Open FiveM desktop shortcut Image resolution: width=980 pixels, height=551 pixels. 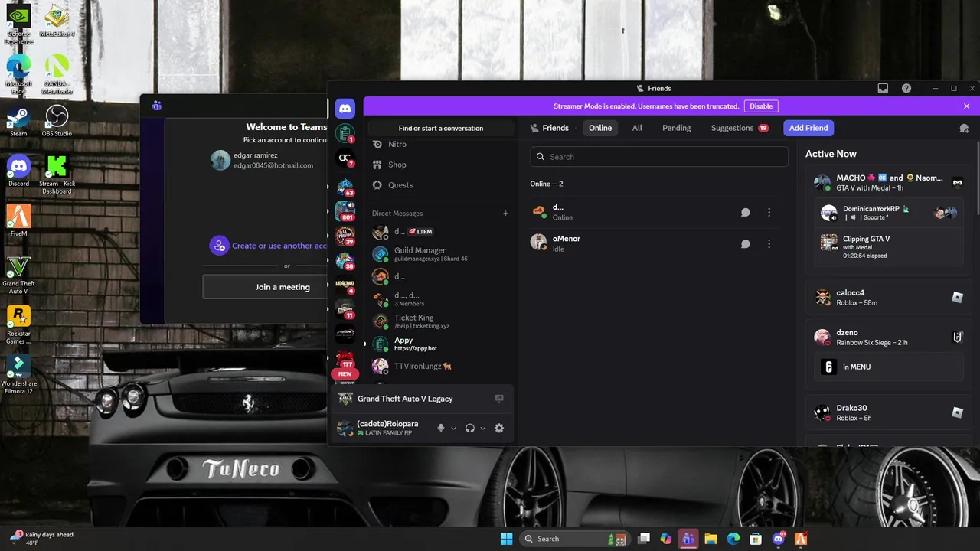click(18, 220)
